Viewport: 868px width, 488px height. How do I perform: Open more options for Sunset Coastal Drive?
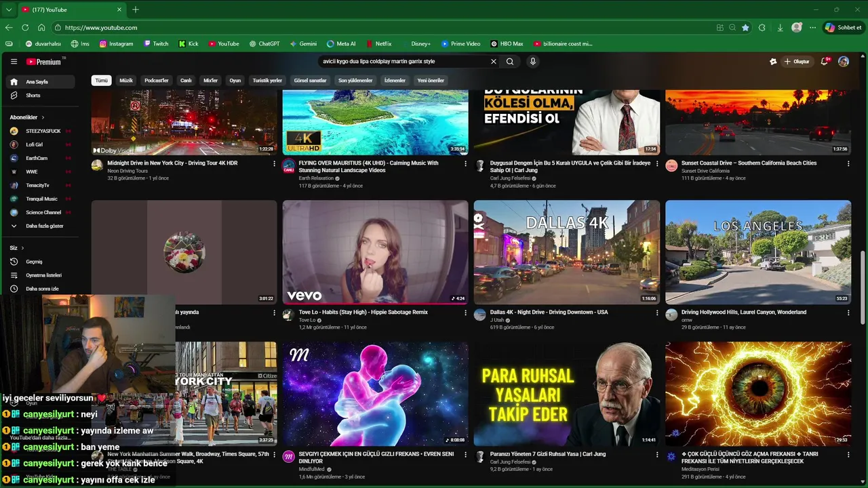point(848,163)
